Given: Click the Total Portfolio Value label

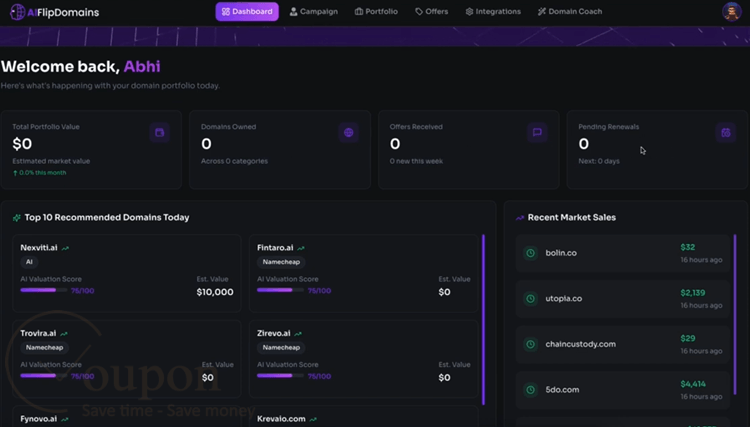Looking at the screenshot, I should click(46, 127).
